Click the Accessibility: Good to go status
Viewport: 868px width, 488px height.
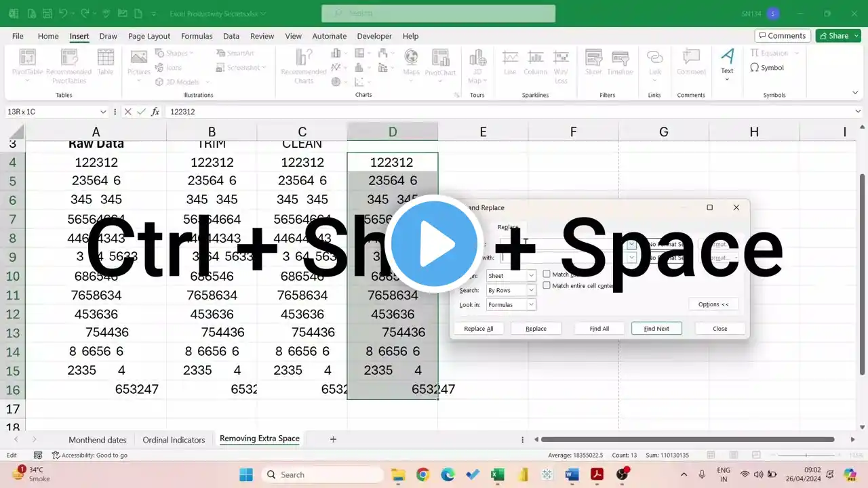(x=90, y=455)
